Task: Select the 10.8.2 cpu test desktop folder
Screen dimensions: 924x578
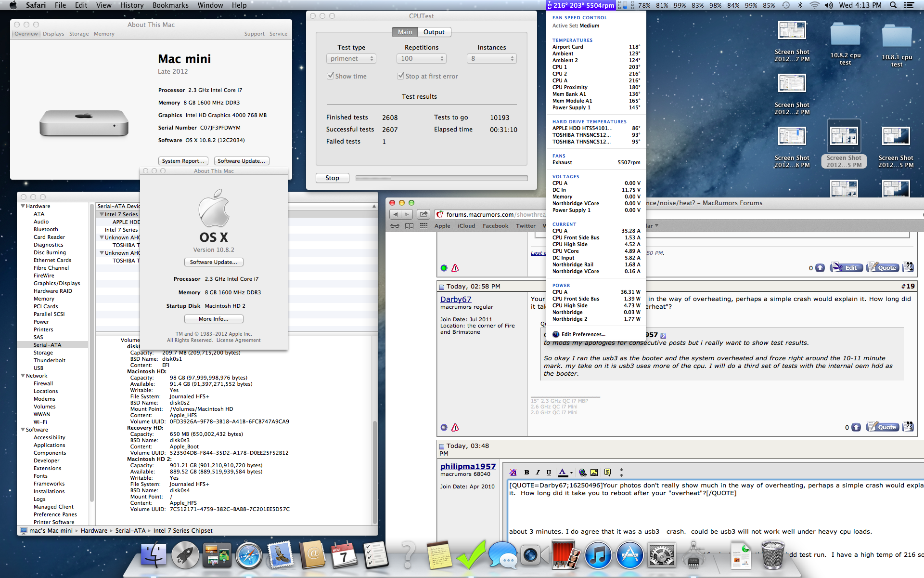Action: [846, 44]
